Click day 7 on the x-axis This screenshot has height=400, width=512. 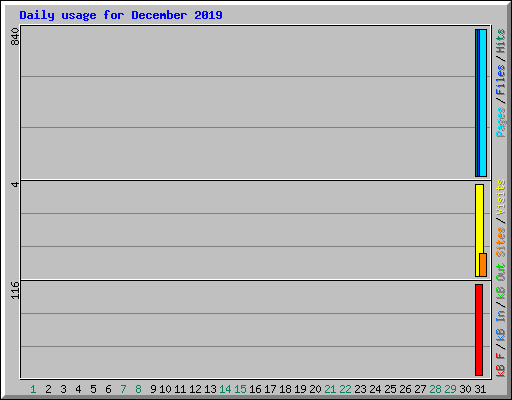click(x=123, y=389)
